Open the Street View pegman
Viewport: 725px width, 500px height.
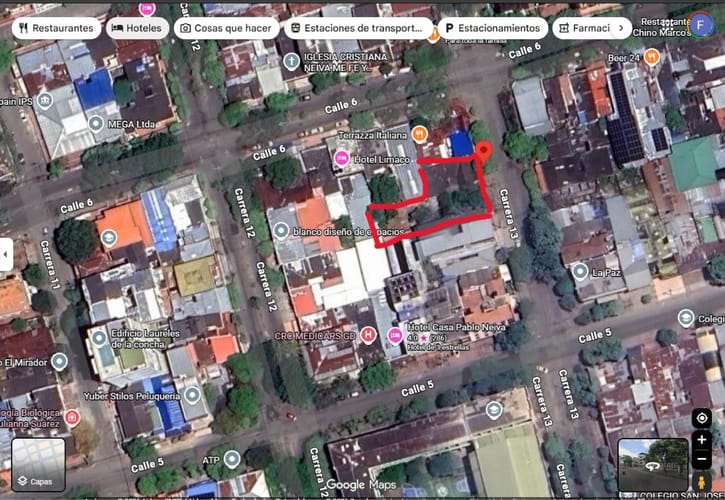702,482
